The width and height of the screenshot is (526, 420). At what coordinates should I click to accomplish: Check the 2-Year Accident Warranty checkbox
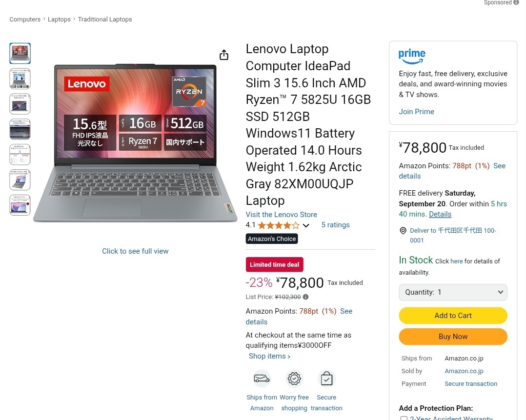[404, 418]
